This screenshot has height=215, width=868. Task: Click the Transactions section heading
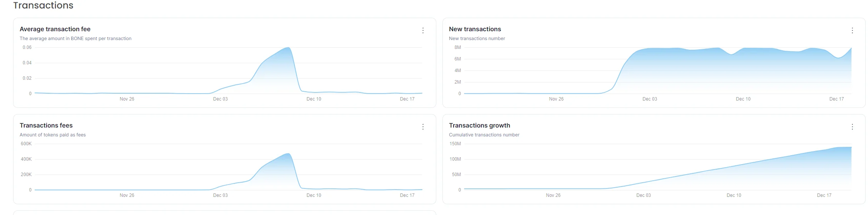coord(43,5)
